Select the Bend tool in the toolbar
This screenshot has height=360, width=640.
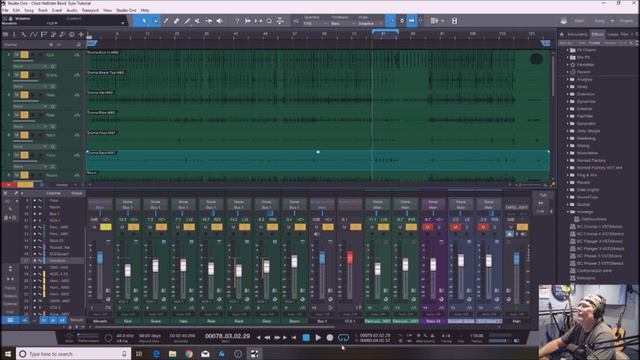pos(209,20)
